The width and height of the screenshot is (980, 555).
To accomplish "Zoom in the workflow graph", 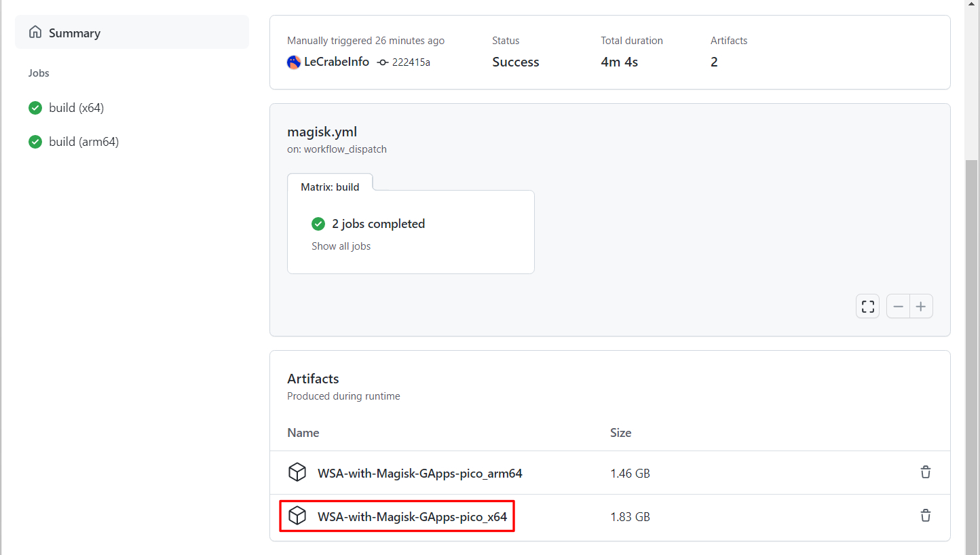I will [x=921, y=307].
